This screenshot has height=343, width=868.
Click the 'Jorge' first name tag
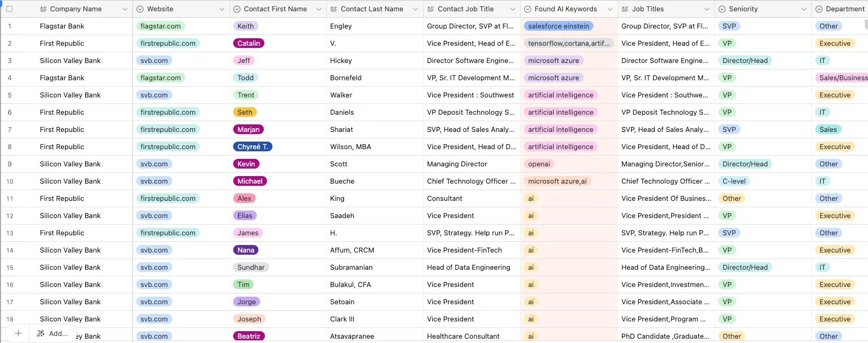247,302
